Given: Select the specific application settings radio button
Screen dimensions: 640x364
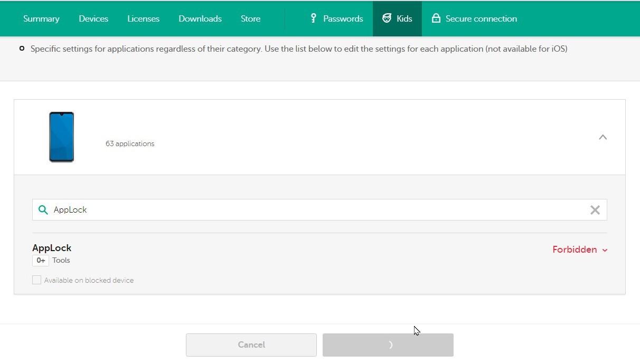Looking at the screenshot, I should [22, 49].
